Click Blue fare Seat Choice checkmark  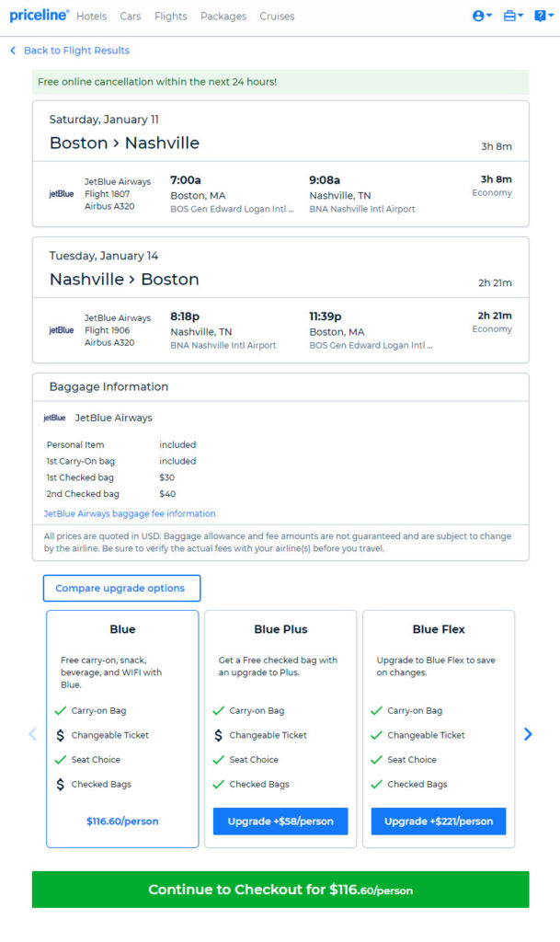point(60,760)
